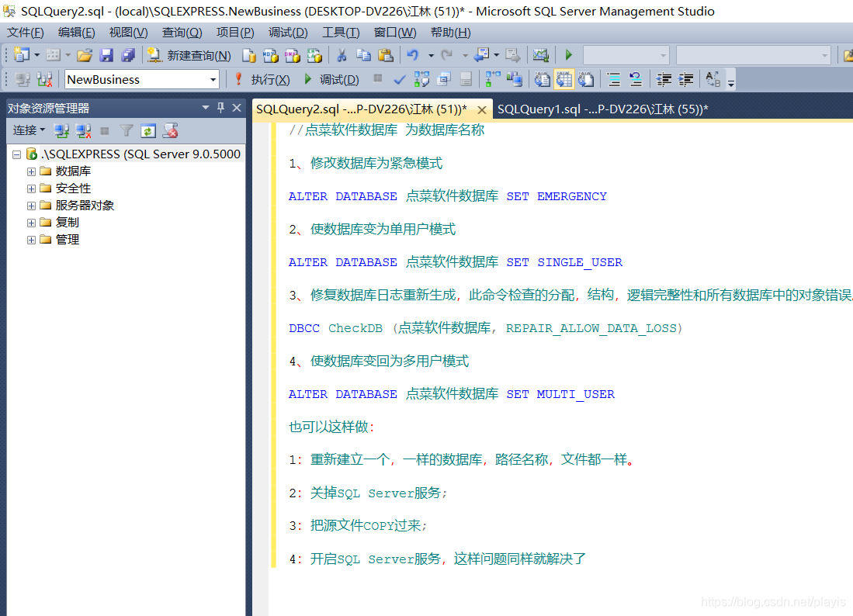The width and height of the screenshot is (853, 616).
Task: Open the 工具(T) menu
Action: point(341,33)
